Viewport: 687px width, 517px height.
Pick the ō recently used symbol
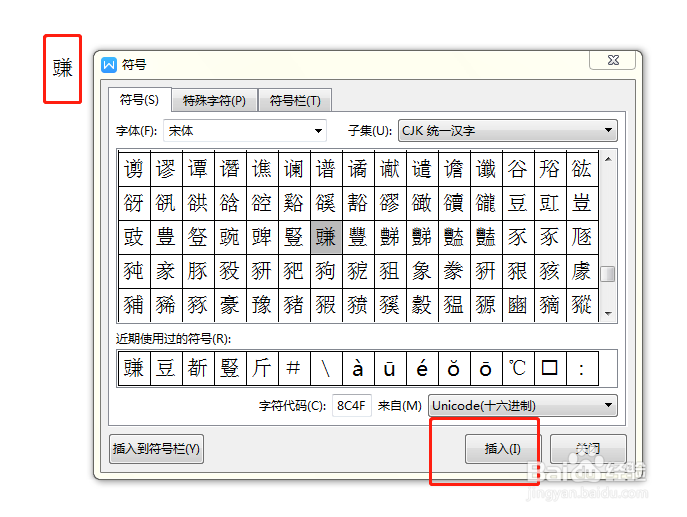[486, 368]
